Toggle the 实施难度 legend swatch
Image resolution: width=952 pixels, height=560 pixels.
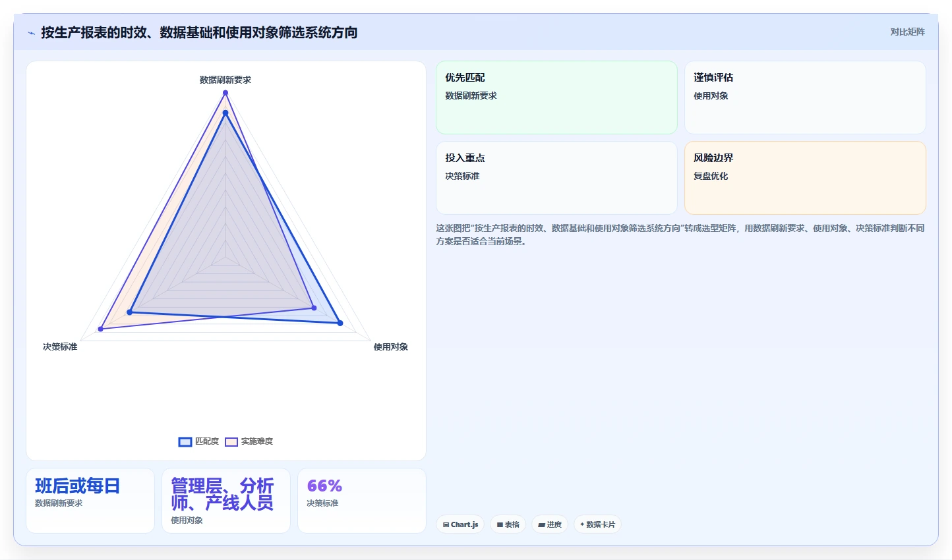[x=231, y=441]
